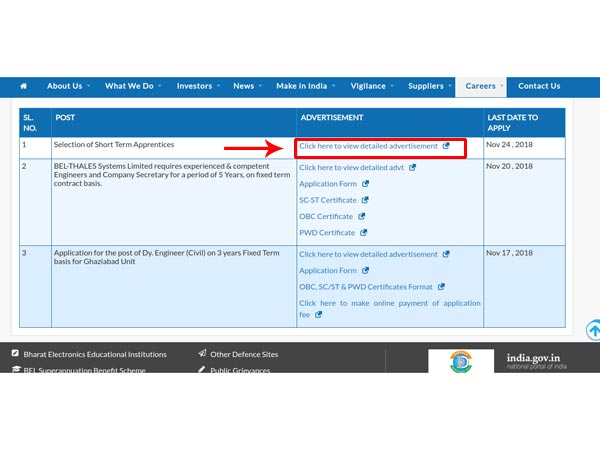Open the SC-ST Certificate link
This screenshot has height=450, width=600.
pos(328,200)
